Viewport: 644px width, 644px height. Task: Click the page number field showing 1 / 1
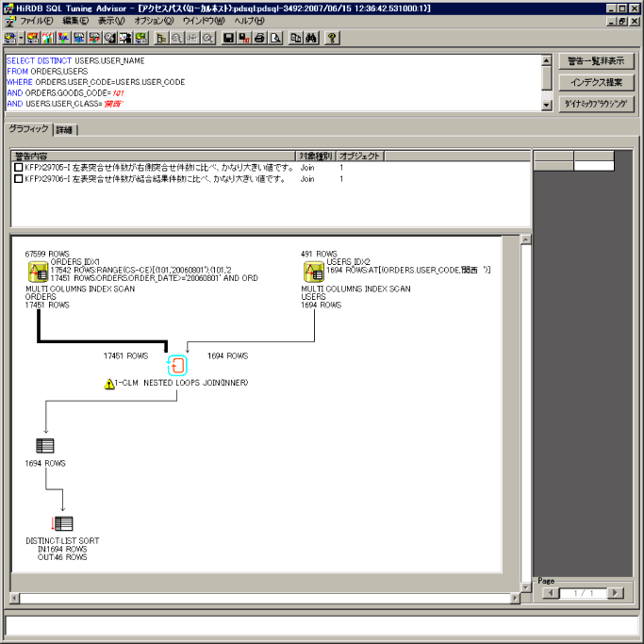tap(583, 593)
